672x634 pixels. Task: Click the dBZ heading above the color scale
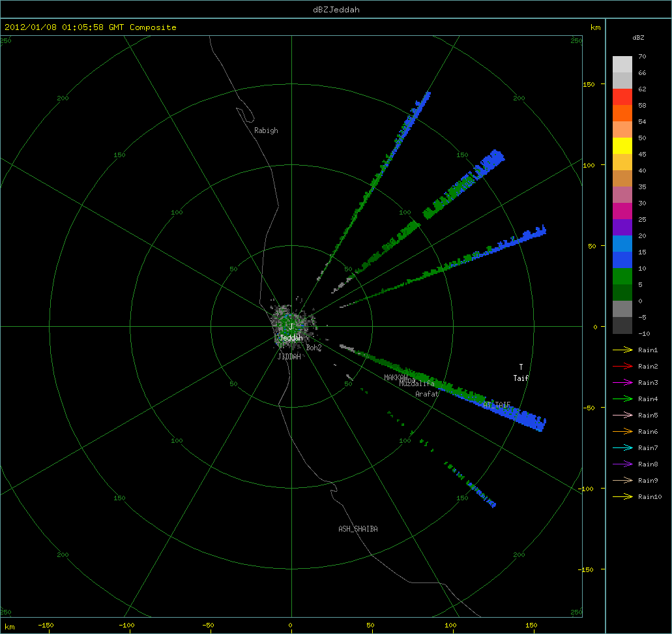[638, 38]
